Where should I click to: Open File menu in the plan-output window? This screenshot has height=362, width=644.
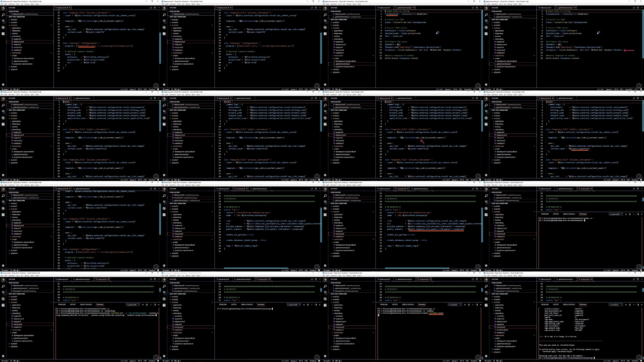(x=485, y=276)
